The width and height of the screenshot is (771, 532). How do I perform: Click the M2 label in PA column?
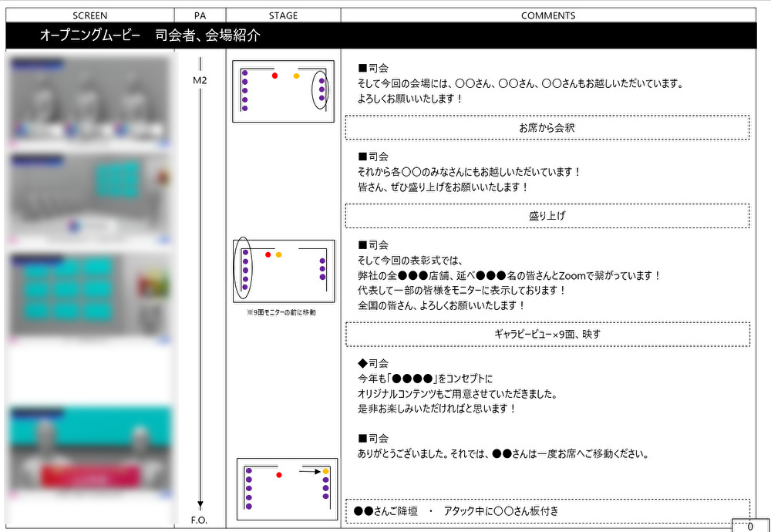pos(200,80)
